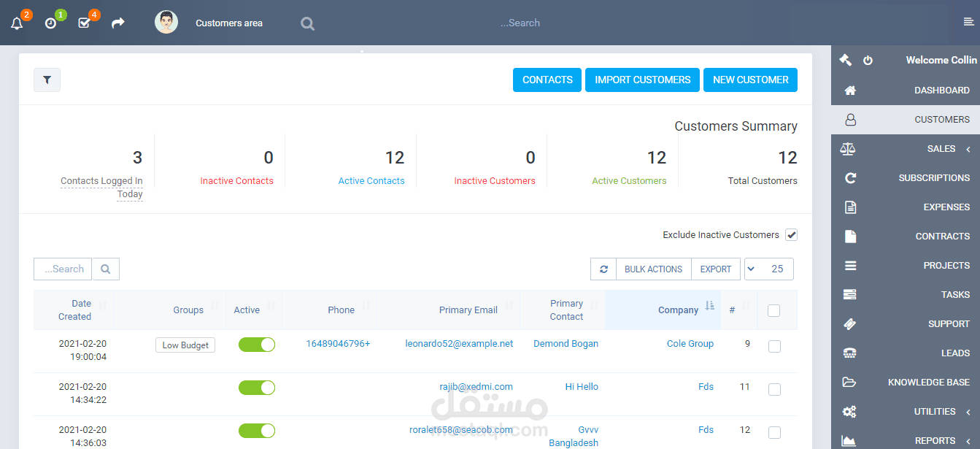Click the power logout icon
980x449 pixels.
(x=868, y=61)
